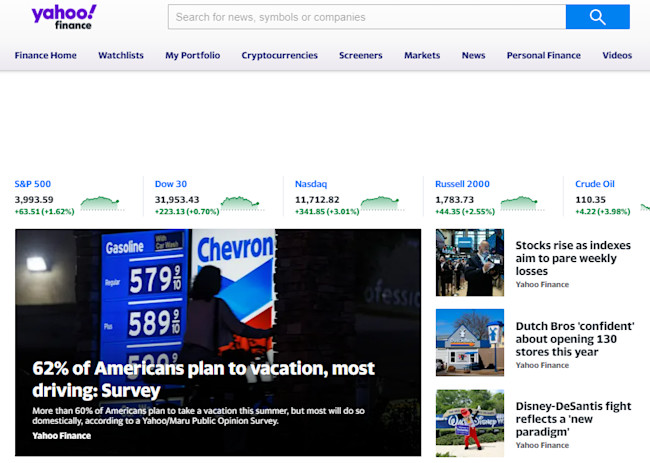Image resolution: width=650 pixels, height=463 pixels.
Task: Open the Dutch Bros store thumbnail
Action: coord(470,342)
